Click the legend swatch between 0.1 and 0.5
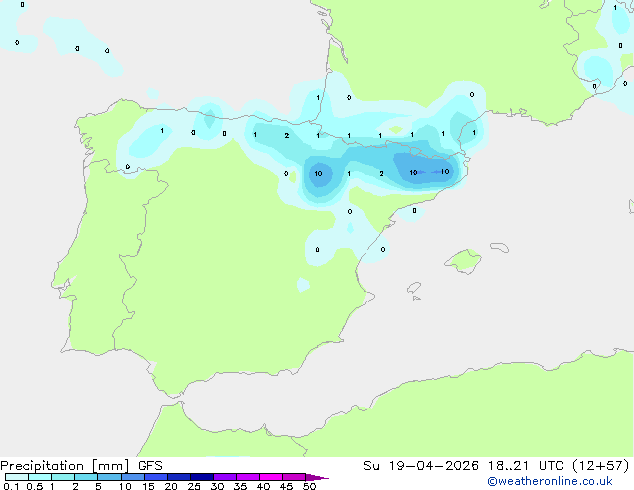Viewport: 634px width, 490px height. tap(17, 477)
